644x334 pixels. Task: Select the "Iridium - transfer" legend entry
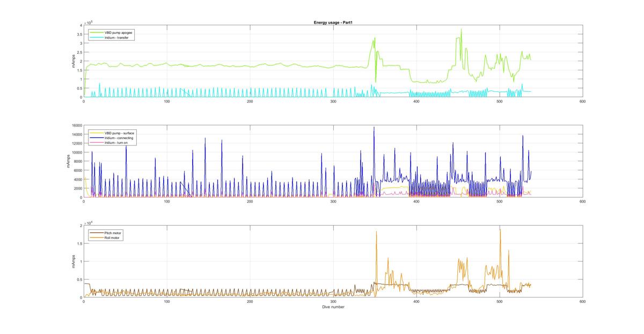118,38
